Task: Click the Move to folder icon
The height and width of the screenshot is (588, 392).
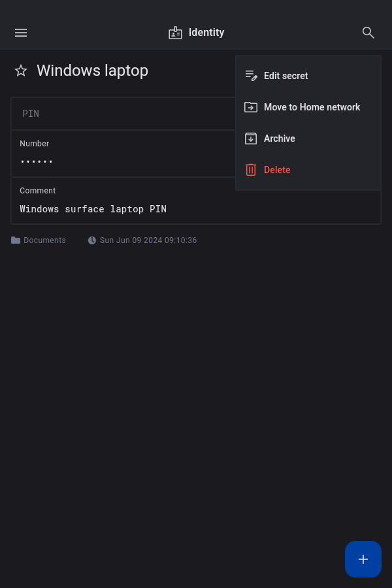Action: 251,107
